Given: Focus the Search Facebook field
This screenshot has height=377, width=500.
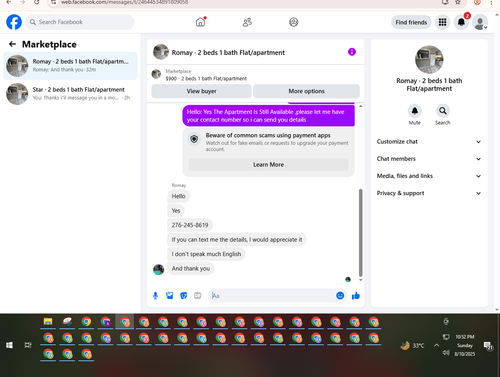Looking at the screenshot, I should tap(80, 22).
